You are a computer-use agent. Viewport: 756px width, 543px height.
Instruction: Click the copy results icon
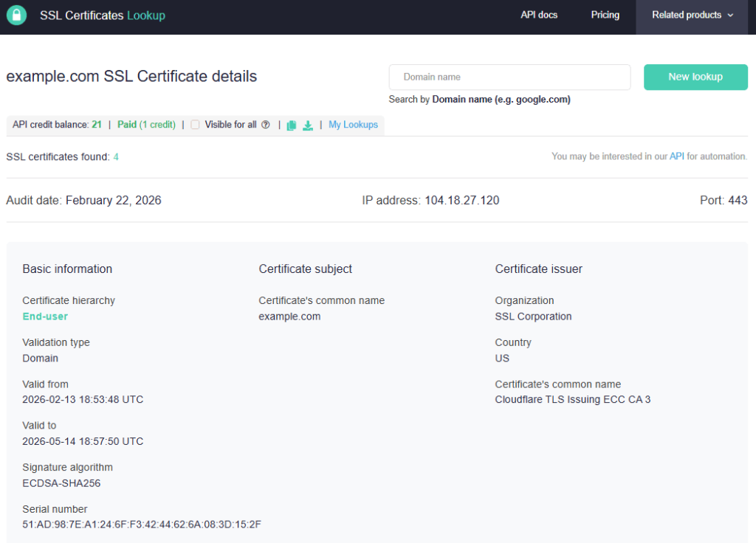point(291,125)
